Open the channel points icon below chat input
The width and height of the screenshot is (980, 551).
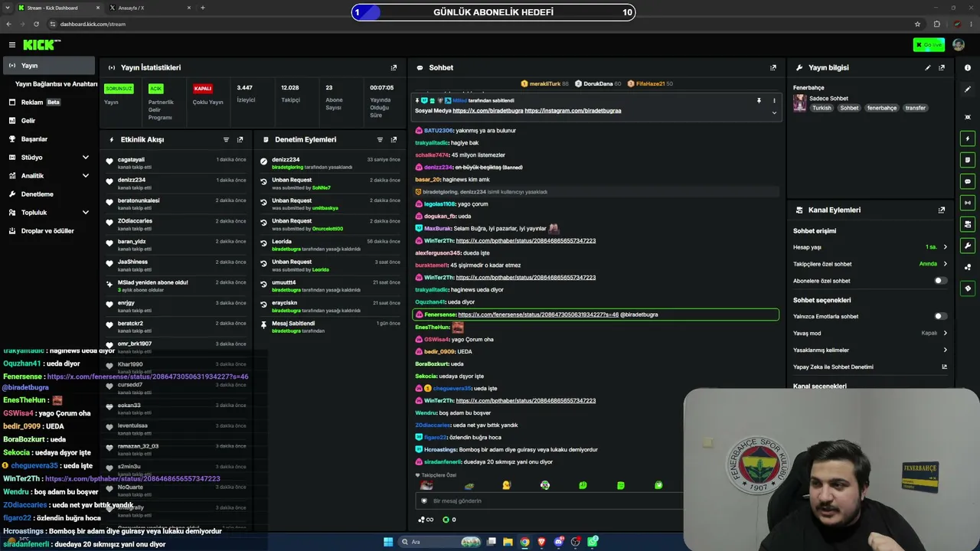click(x=425, y=520)
